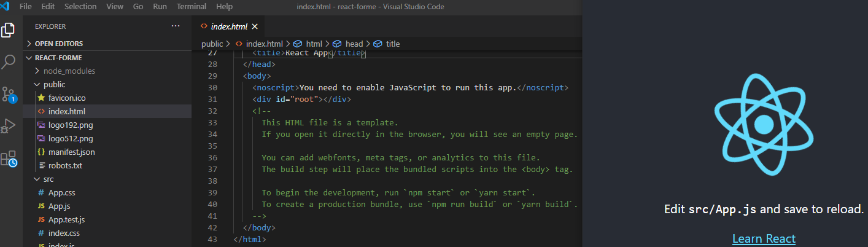The image size is (868, 247).
Task: Click 'This HTML file is a template.' comment
Action: (330, 122)
